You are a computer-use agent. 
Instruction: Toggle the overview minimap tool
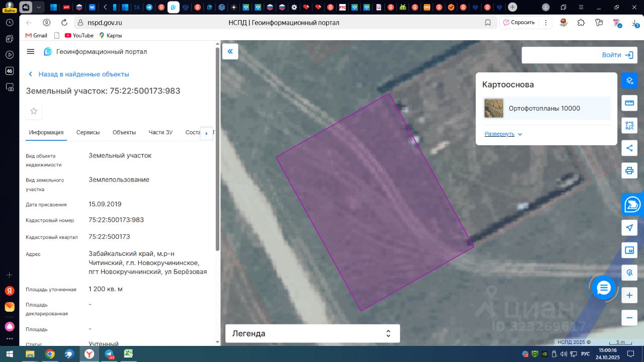pyautogui.click(x=629, y=250)
